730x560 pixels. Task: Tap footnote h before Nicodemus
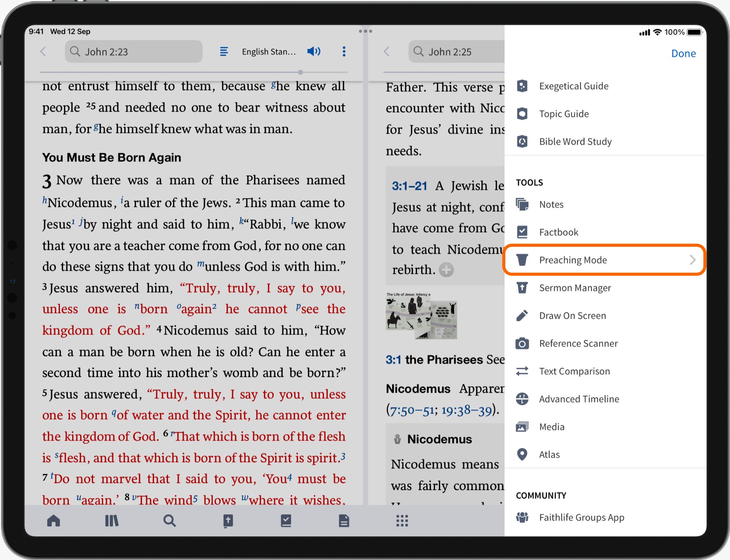44,200
